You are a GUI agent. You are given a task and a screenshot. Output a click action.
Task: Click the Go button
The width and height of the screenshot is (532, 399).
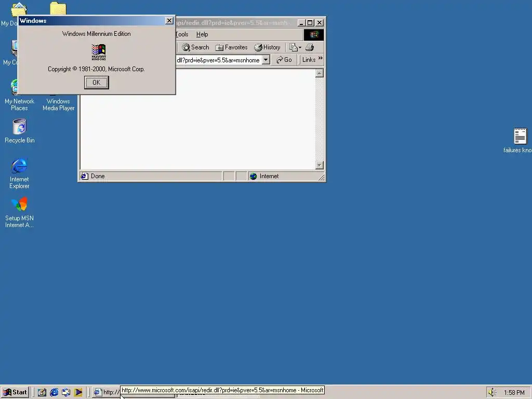click(284, 60)
